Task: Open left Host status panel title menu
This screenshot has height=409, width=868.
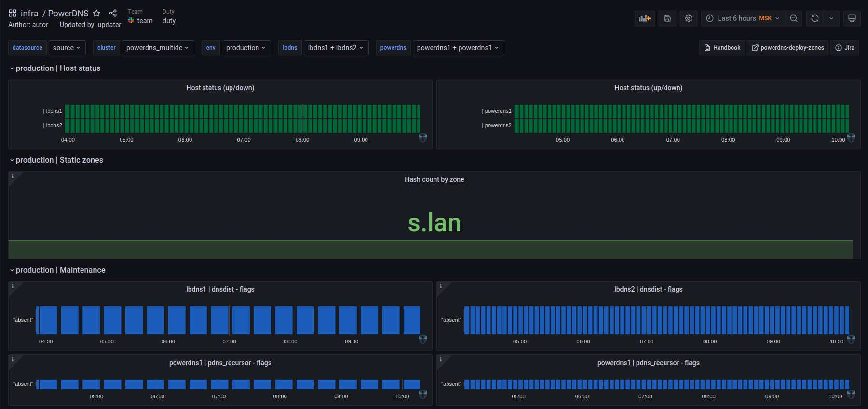Action: coord(220,88)
